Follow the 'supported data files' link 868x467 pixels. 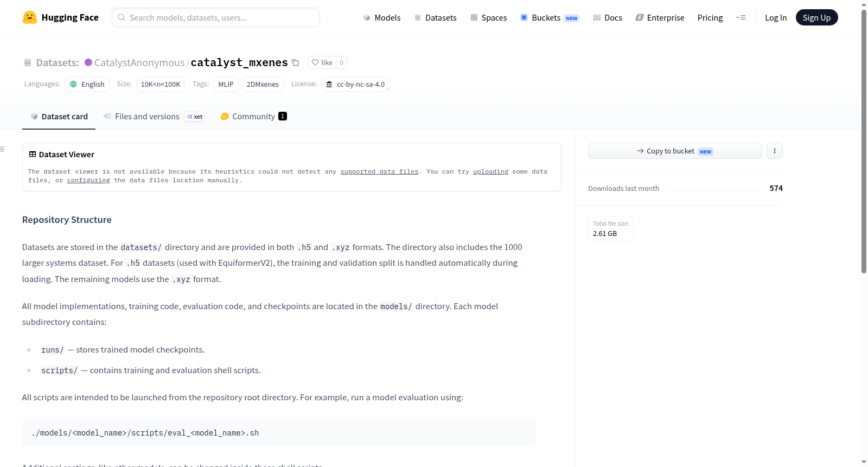pyautogui.click(x=379, y=171)
